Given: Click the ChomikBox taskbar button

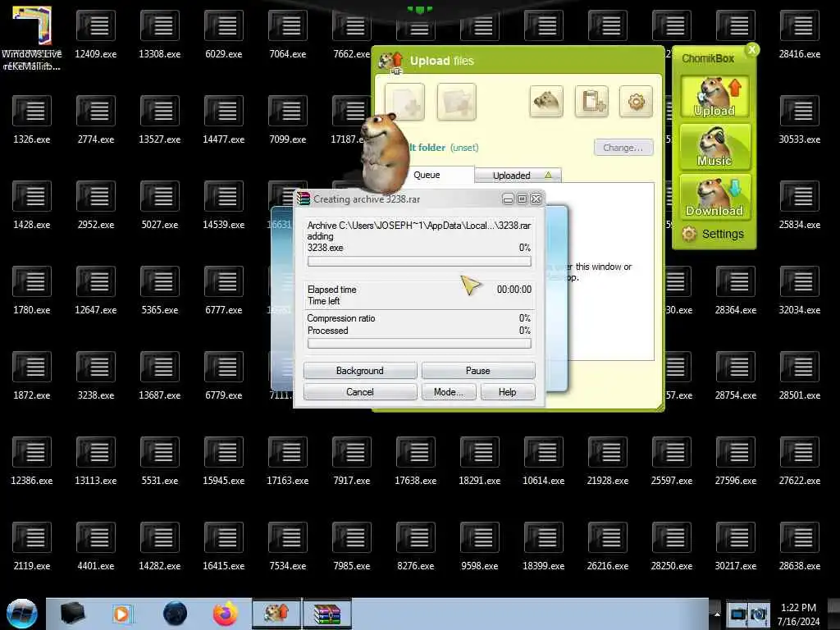Looking at the screenshot, I should (276, 614).
